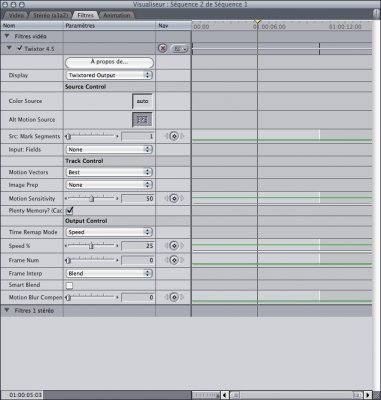Add keyframe for Frame Num
Image resolution: width=381 pixels, height=400 pixels.
coord(174,260)
